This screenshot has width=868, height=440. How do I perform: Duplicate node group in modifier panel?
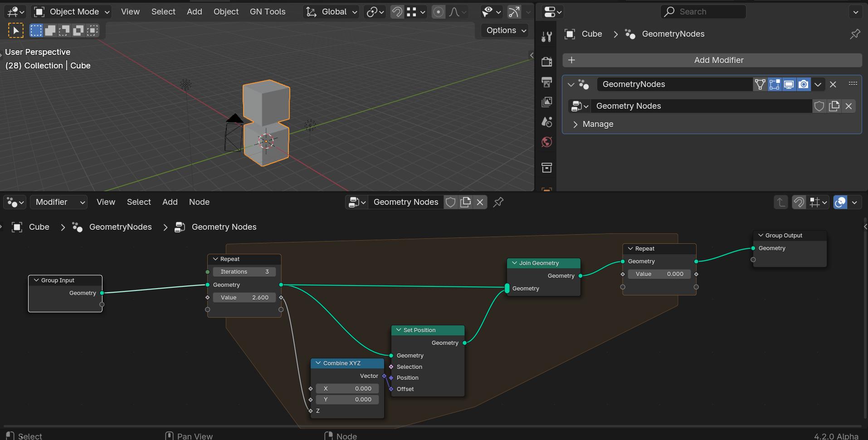(x=834, y=106)
